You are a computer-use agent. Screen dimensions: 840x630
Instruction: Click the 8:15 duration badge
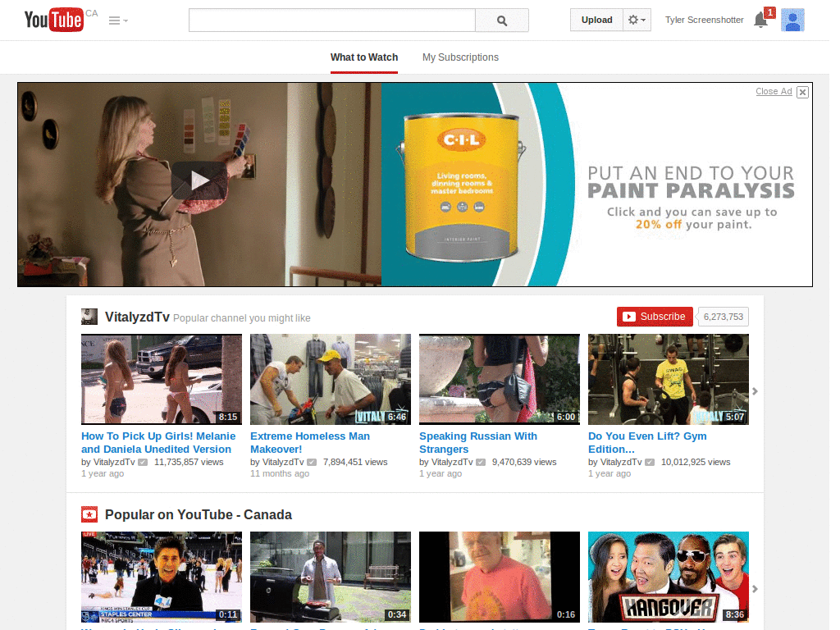coord(228,417)
